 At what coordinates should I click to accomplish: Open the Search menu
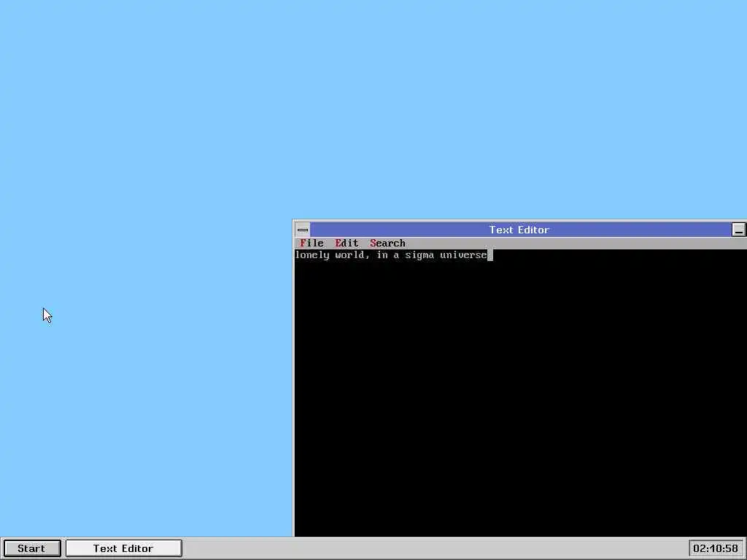[387, 244]
